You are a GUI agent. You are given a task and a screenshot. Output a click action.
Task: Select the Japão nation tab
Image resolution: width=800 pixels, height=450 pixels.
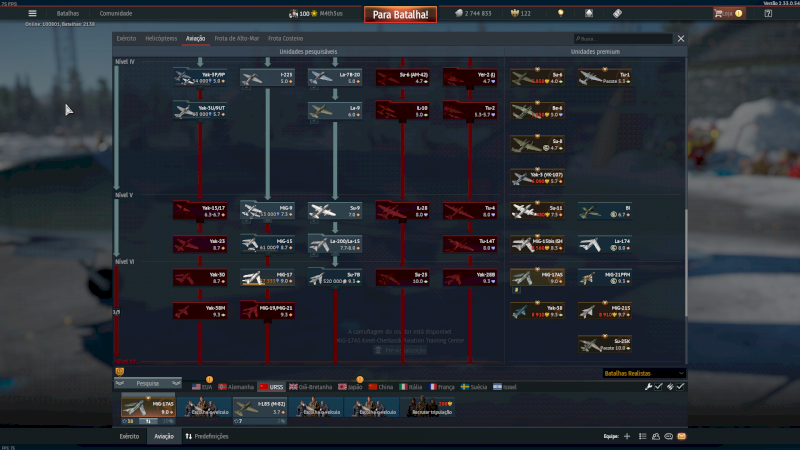point(350,387)
